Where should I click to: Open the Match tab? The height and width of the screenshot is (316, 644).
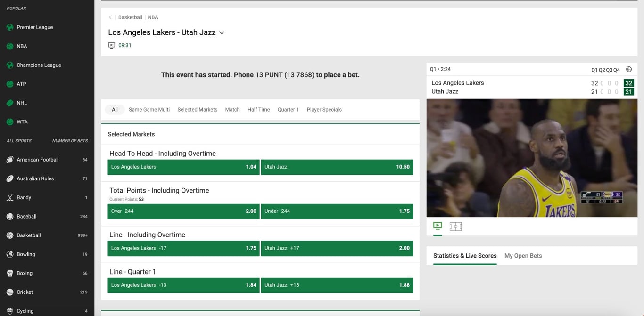coord(232,110)
